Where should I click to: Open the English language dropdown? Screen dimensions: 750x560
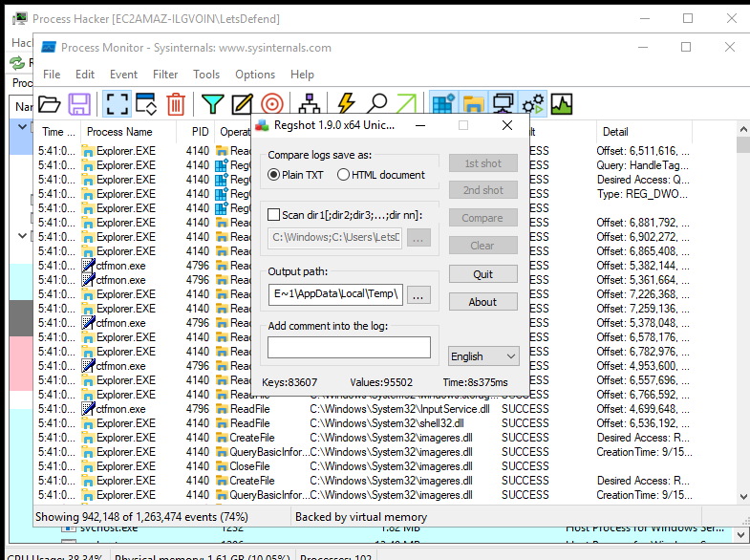click(x=483, y=356)
